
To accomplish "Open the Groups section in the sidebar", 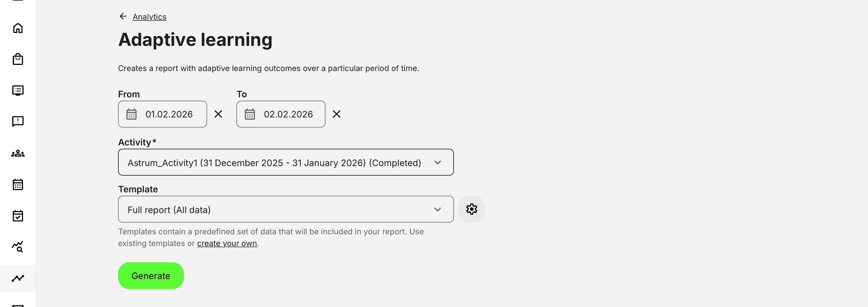I will [x=18, y=153].
